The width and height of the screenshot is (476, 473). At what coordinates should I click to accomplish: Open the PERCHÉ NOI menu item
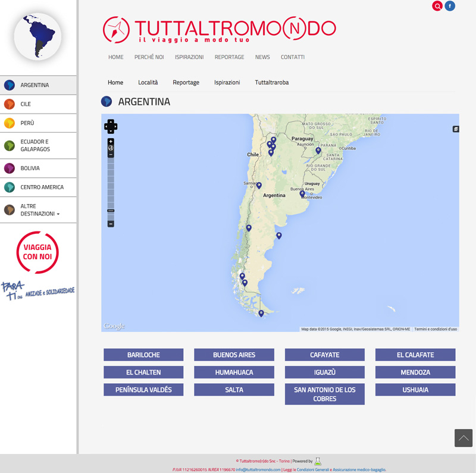[149, 57]
